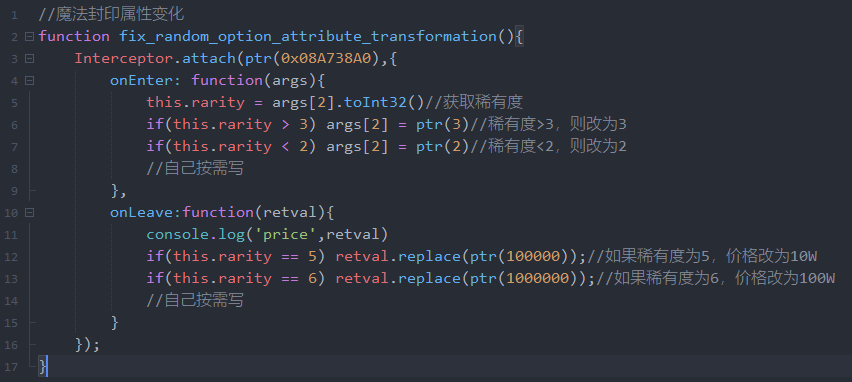Viewport: 852px width, 382px height.
Task: Place cursor at closing brace on line 17
Action: pos(43,366)
